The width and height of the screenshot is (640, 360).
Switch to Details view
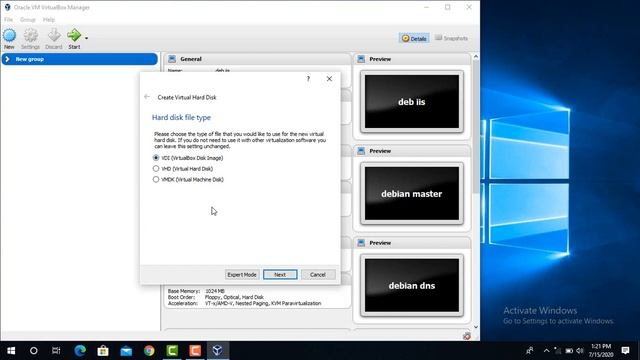(414, 38)
